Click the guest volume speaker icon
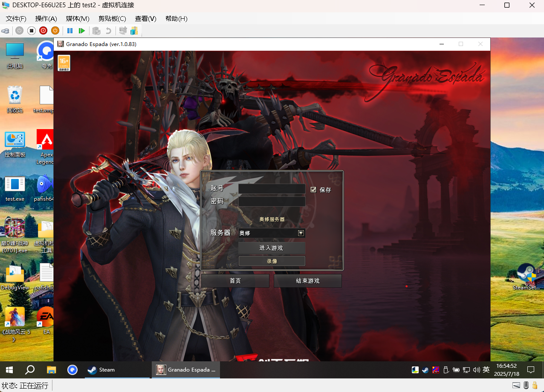The width and height of the screenshot is (544, 392). [x=476, y=370]
